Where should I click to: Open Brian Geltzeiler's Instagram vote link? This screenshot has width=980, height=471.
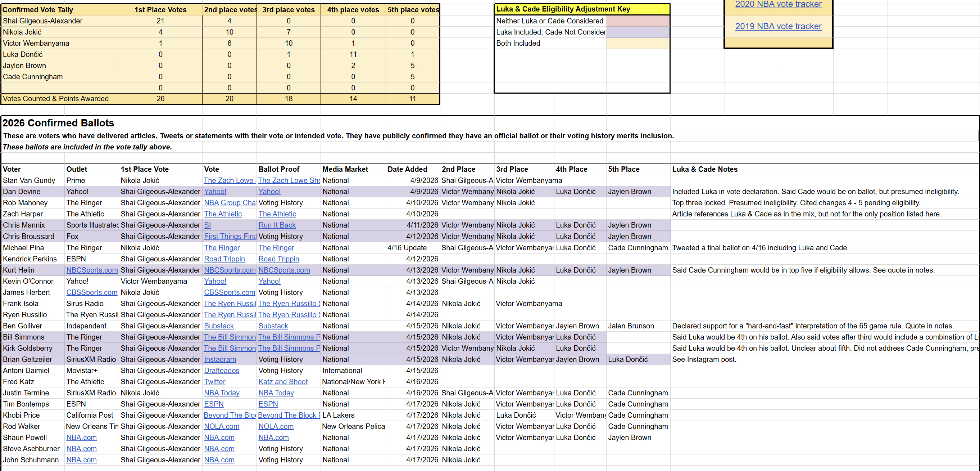point(220,359)
